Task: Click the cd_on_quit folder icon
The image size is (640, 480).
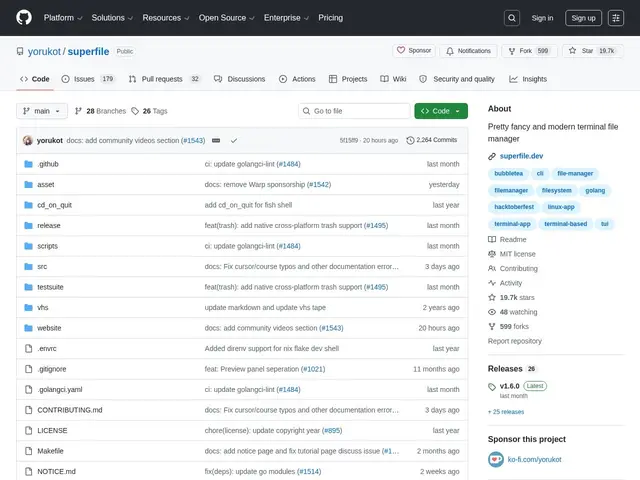Action: pos(28,205)
